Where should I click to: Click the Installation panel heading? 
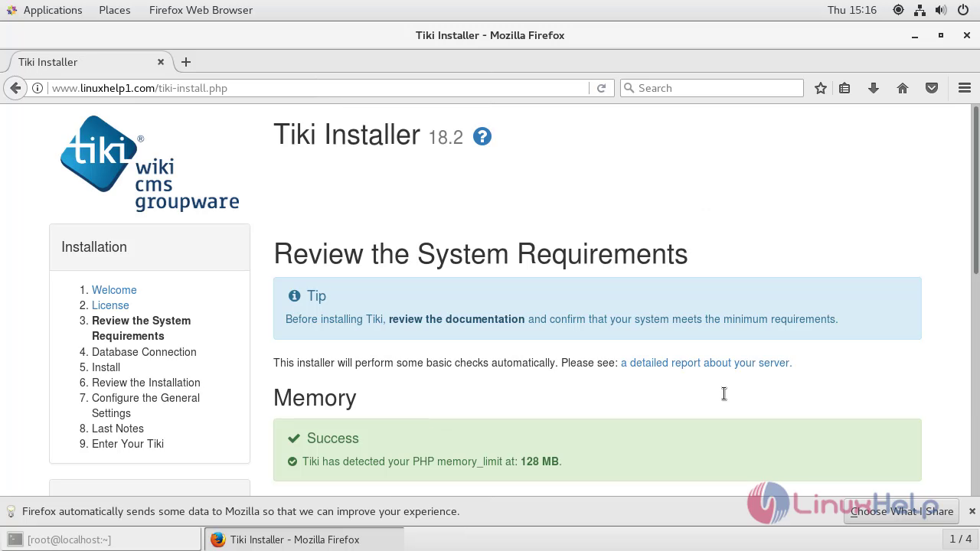pyautogui.click(x=94, y=247)
